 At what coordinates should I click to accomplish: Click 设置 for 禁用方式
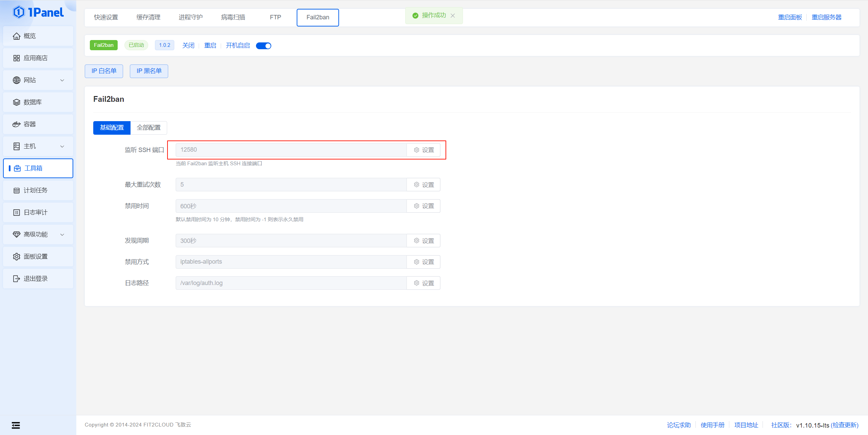coord(423,262)
